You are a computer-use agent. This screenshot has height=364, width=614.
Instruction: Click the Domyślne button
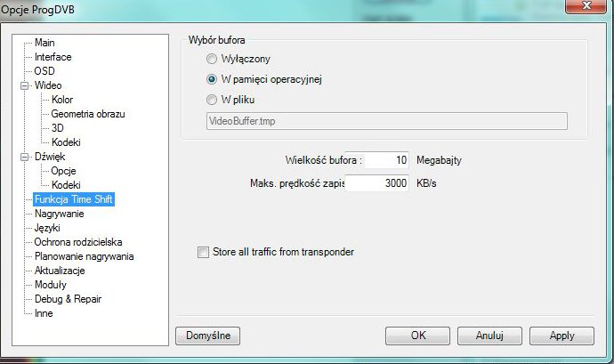click(x=208, y=336)
